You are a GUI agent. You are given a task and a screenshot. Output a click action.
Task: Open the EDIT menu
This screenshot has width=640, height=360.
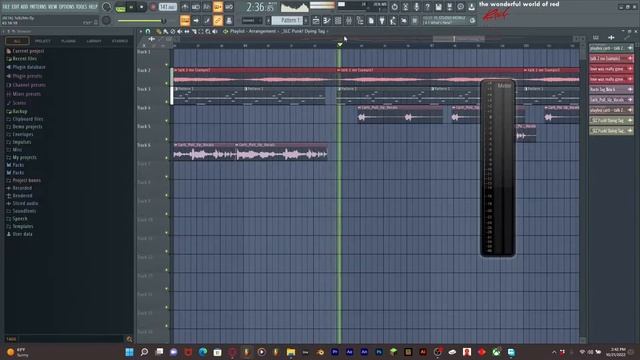15,7
